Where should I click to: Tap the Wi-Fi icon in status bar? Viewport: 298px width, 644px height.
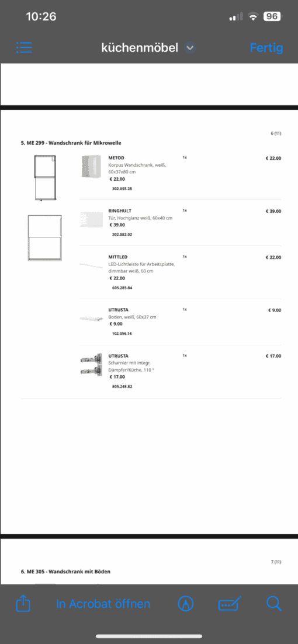pos(253,16)
